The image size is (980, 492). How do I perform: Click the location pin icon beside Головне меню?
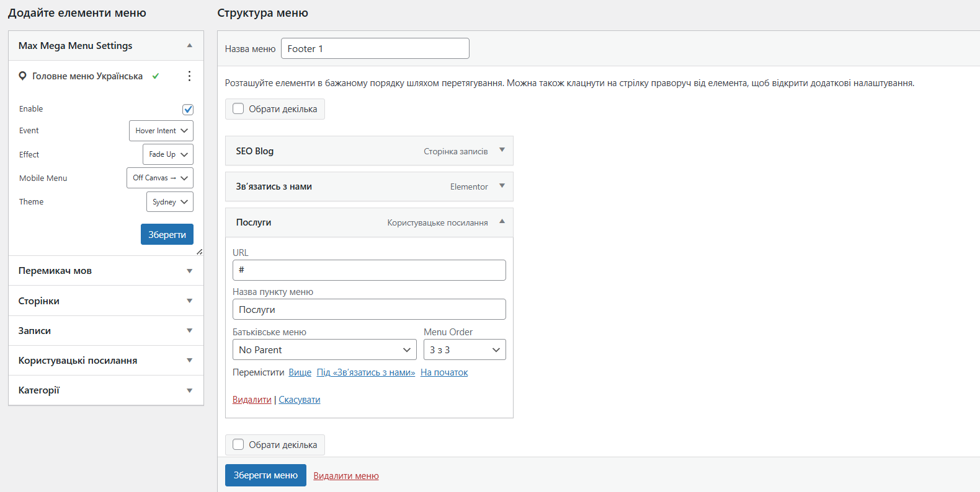(22, 76)
